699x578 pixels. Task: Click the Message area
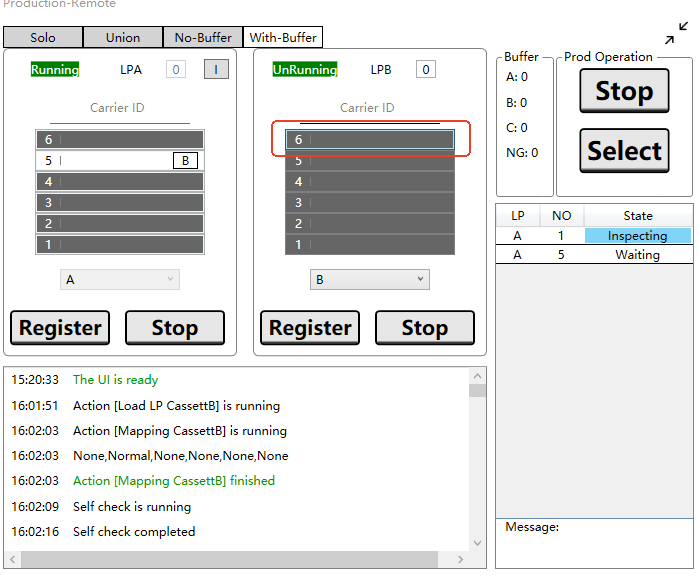pyautogui.click(x=594, y=543)
